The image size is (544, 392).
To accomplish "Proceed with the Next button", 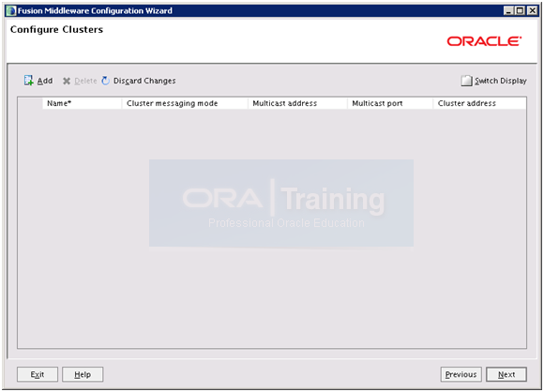I will click(x=506, y=374).
